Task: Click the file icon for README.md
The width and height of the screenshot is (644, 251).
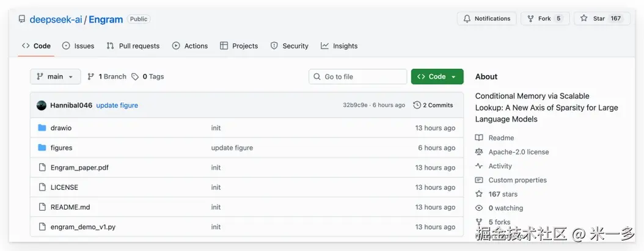Action: [x=42, y=206]
